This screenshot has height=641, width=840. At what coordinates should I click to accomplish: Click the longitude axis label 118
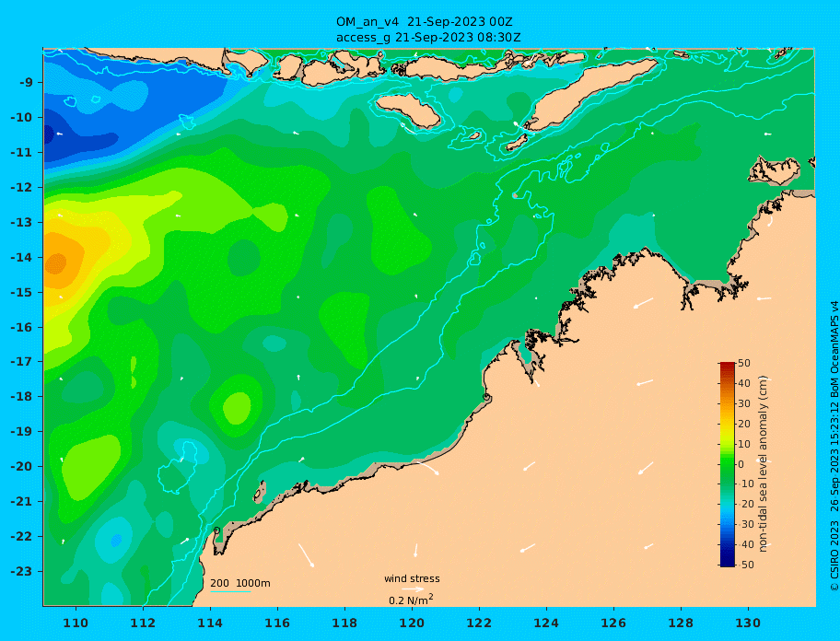[x=344, y=623]
